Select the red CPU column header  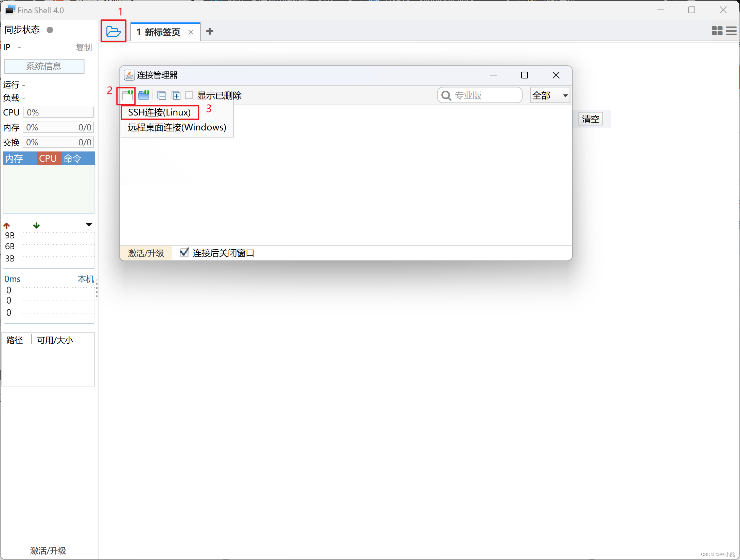(x=49, y=159)
